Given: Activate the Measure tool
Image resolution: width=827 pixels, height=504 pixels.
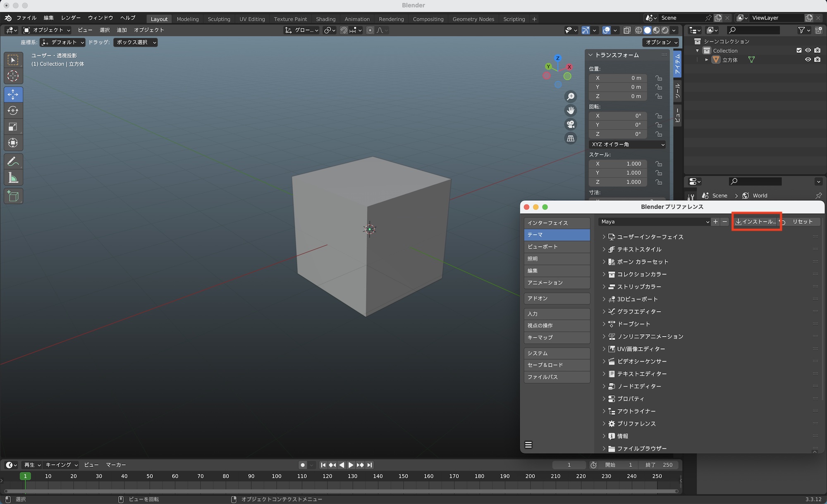Looking at the screenshot, I should coord(13,178).
